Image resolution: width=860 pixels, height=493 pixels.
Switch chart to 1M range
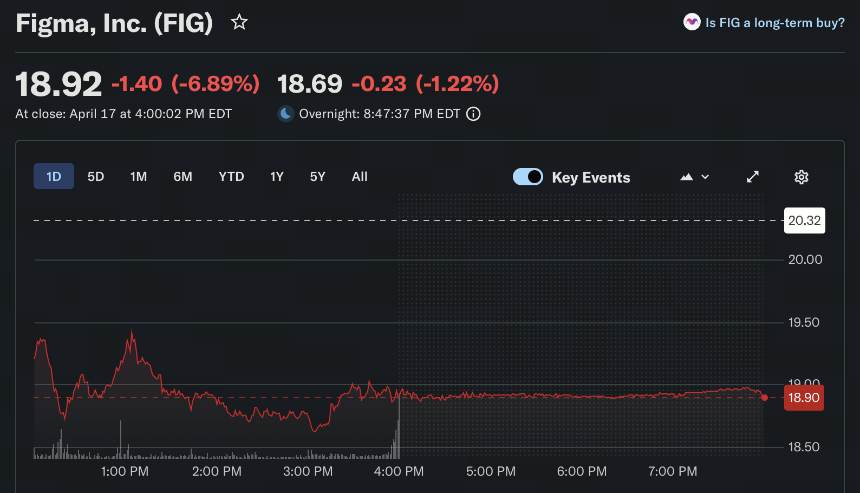coord(138,177)
